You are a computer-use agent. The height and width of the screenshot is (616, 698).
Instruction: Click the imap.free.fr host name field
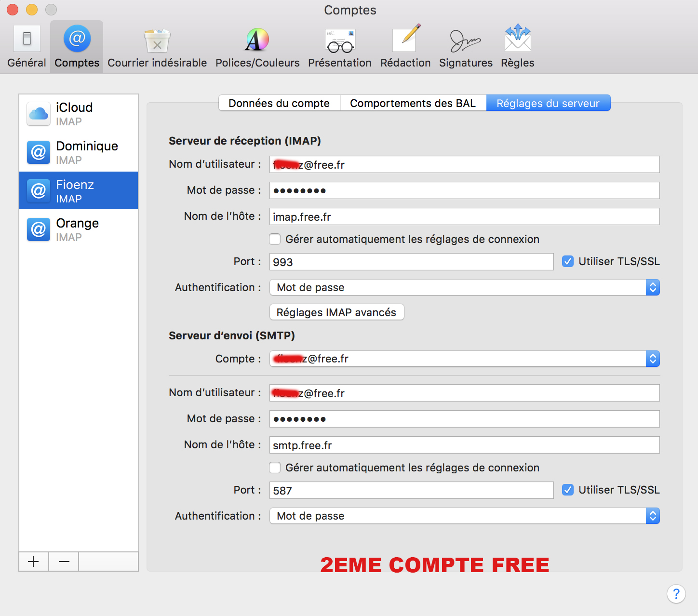[465, 216]
